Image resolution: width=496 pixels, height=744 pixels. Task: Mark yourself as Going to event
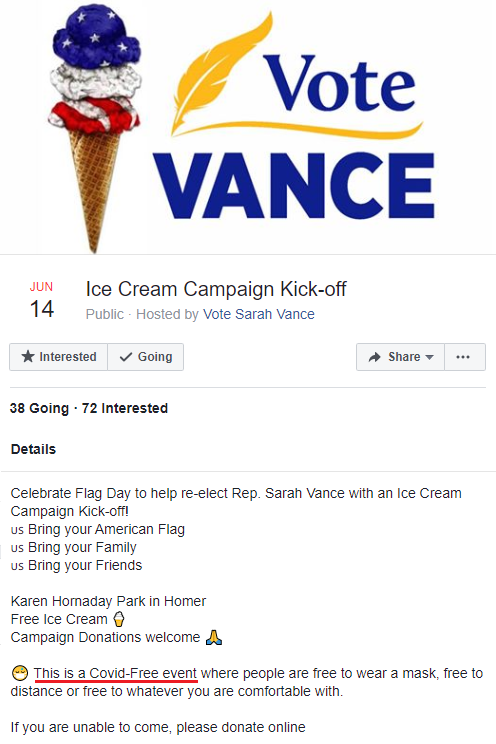click(x=146, y=357)
